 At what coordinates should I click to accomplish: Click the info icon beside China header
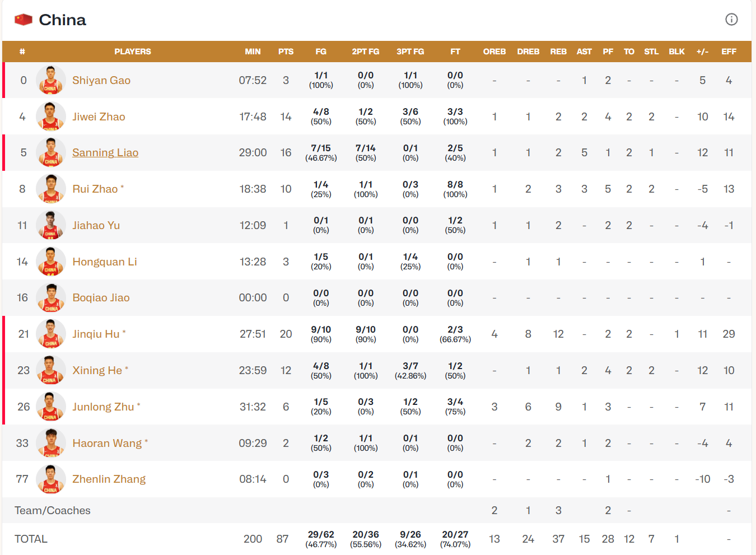(731, 20)
